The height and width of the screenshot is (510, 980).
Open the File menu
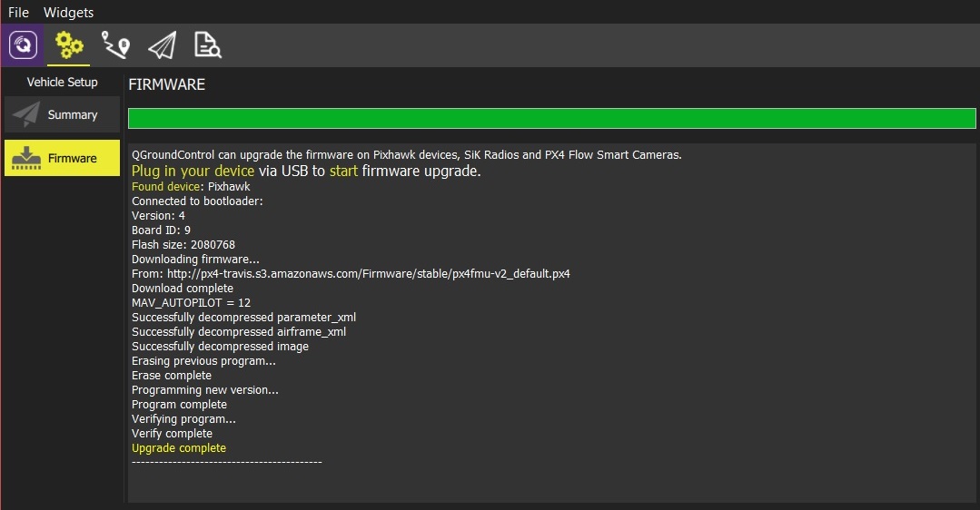[18, 13]
